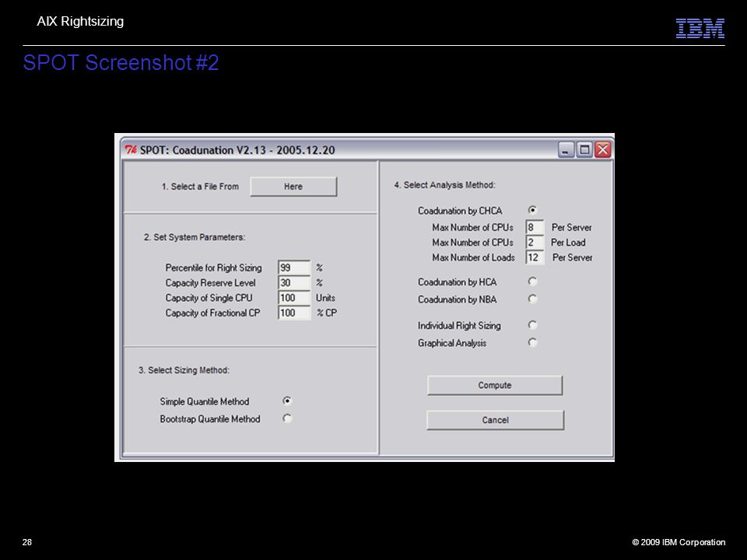Focus Max Number of CPUs Per Server field
This screenshot has width=747, height=560.
coord(535,227)
